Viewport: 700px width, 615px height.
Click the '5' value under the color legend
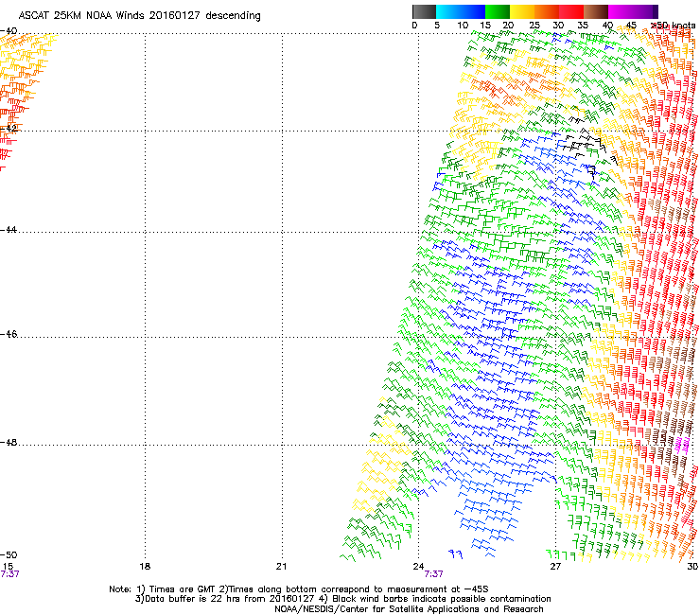tap(437, 26)
